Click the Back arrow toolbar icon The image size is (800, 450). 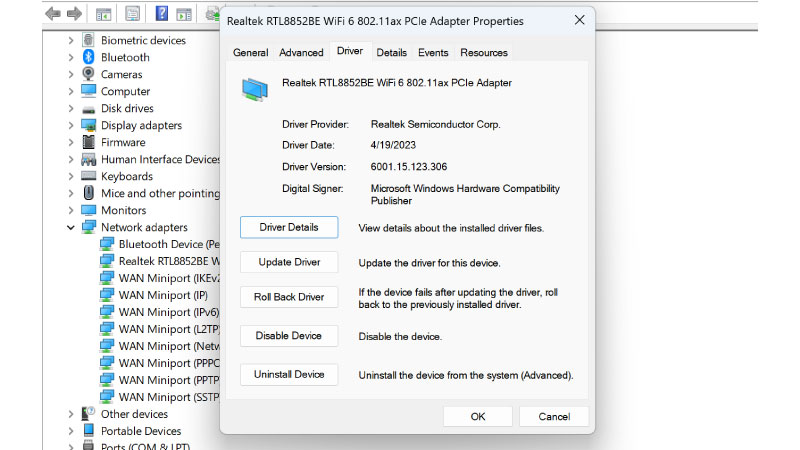(x=52, y=14)
